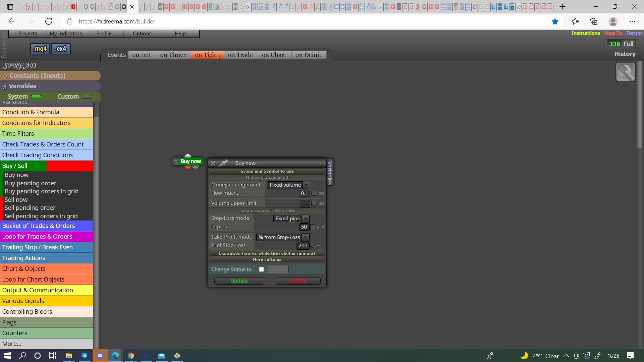Open browser favorites list icon
This screenshot has width=644, height=362.
[x=575, y=21]
